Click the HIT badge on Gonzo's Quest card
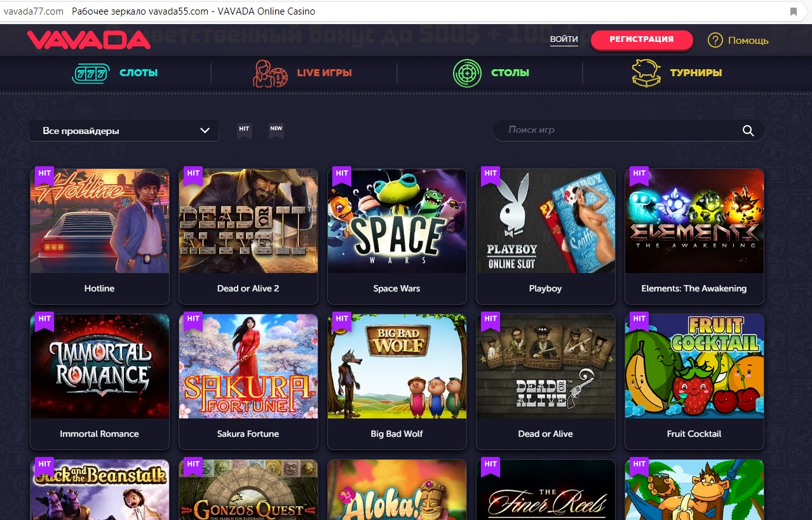The image size is (812, 520). click(193, 466)
